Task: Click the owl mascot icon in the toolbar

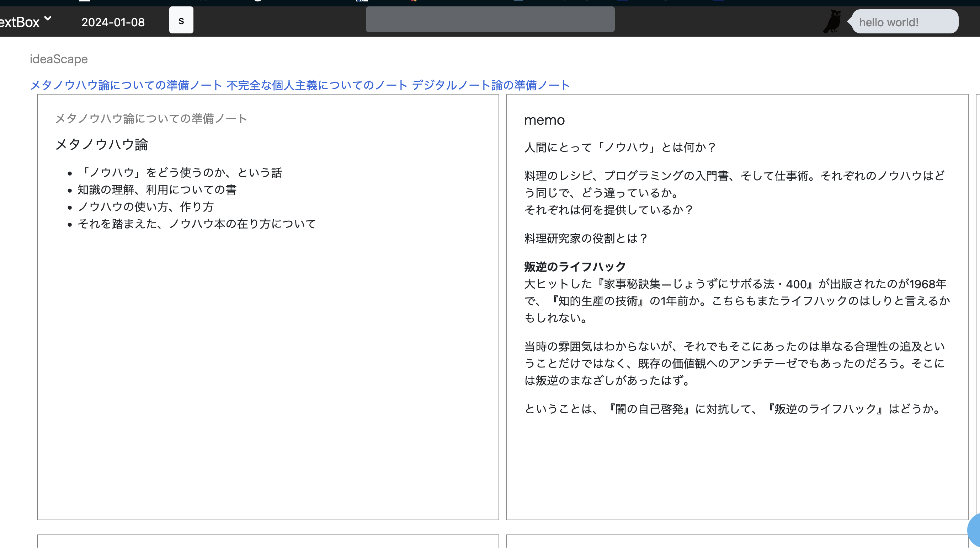Action: point(833,21)
